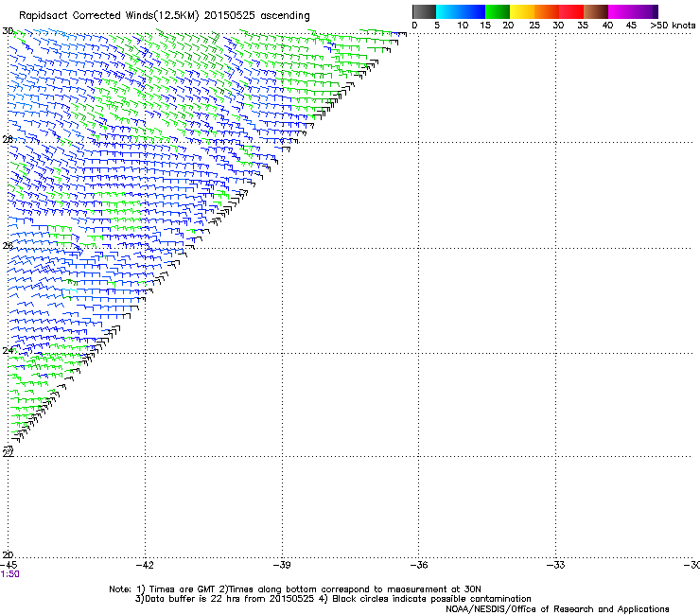This screenshot has height=615, width=700.
Task: Click the latitude label 30
Action: [8, 31]
